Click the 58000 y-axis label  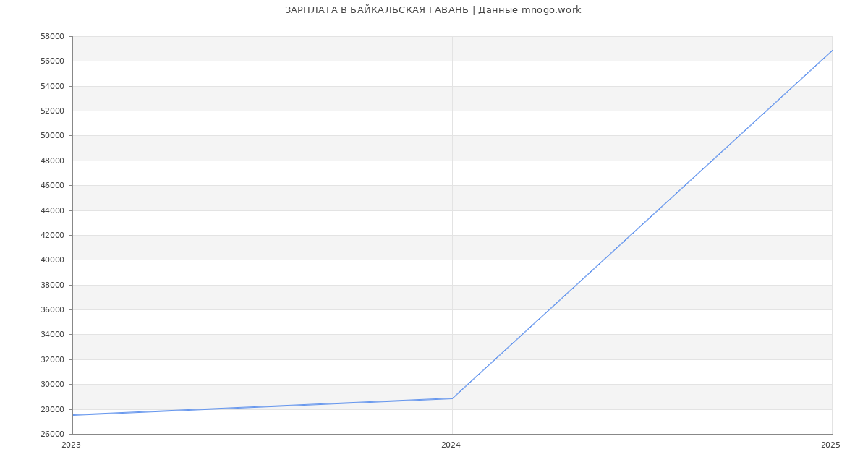tap(52, 36)
